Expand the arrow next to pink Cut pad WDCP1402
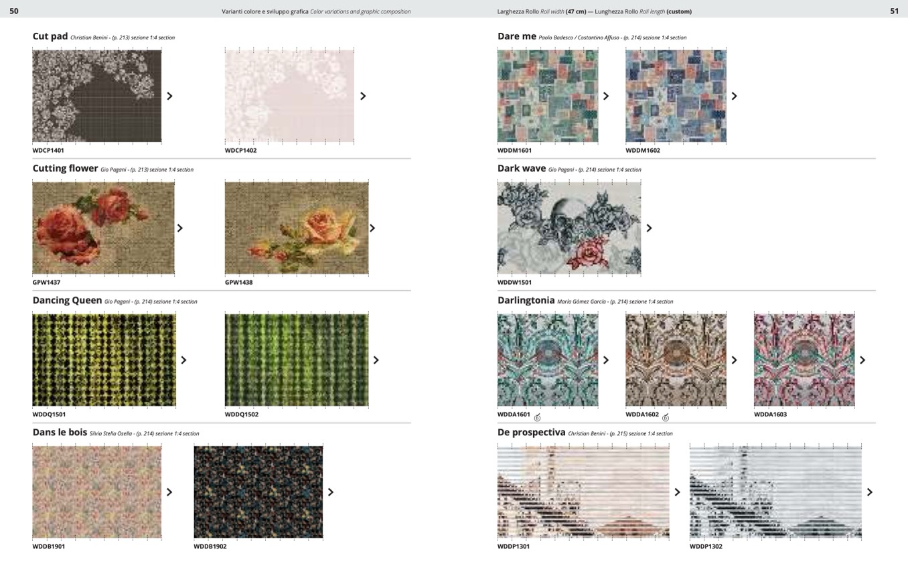Image resolution: width=908 pixels, height=588 pixels. click(364, 96)
